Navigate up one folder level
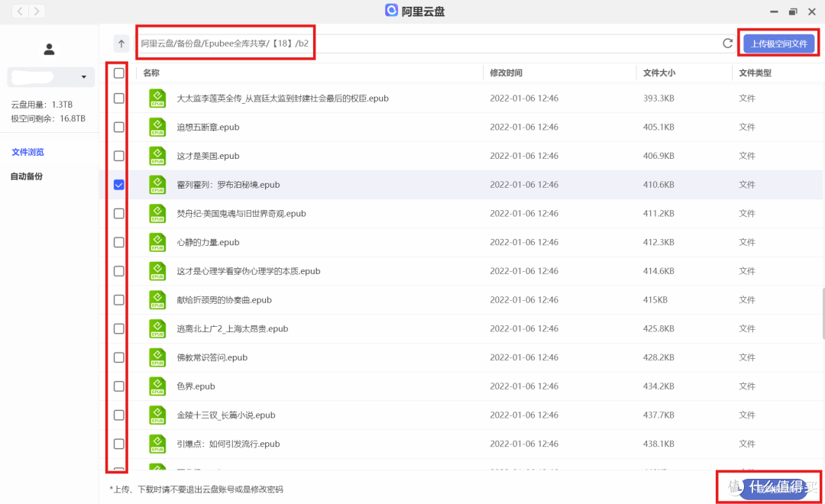 (x=121, y=44)
